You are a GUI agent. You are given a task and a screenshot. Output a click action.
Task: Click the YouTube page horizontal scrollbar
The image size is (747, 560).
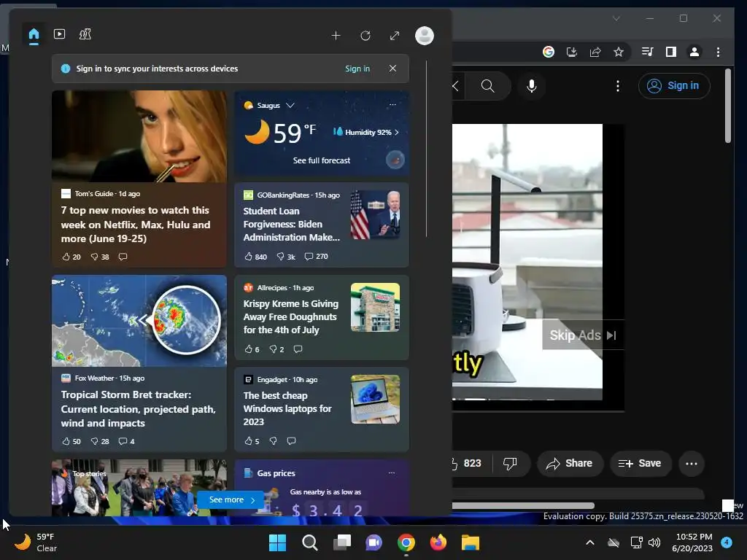pos(523,505)
